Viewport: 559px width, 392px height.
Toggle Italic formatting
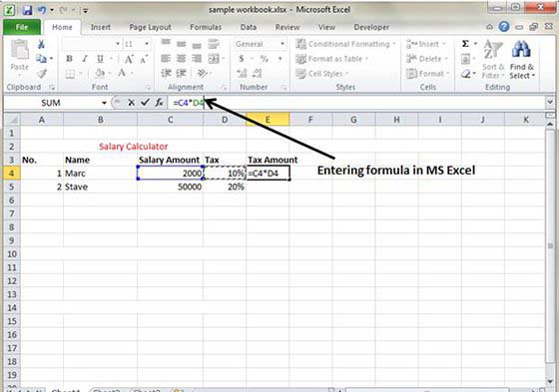pos(85,59)
